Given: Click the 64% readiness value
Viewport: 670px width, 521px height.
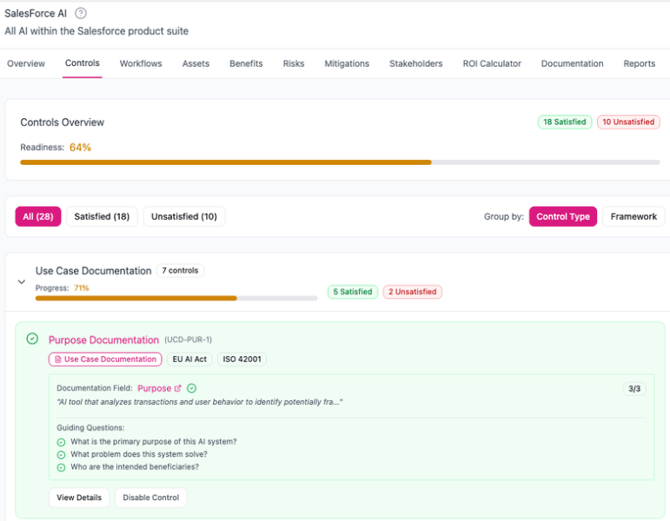Looking at the screenshot, I should pyautogui.click(x=80, y=147).
